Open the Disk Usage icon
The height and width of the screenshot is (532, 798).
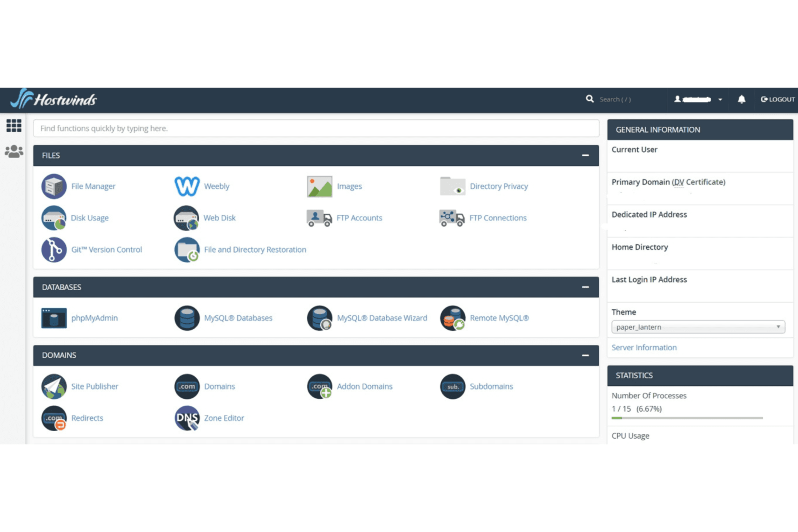(x=54, y=218)
